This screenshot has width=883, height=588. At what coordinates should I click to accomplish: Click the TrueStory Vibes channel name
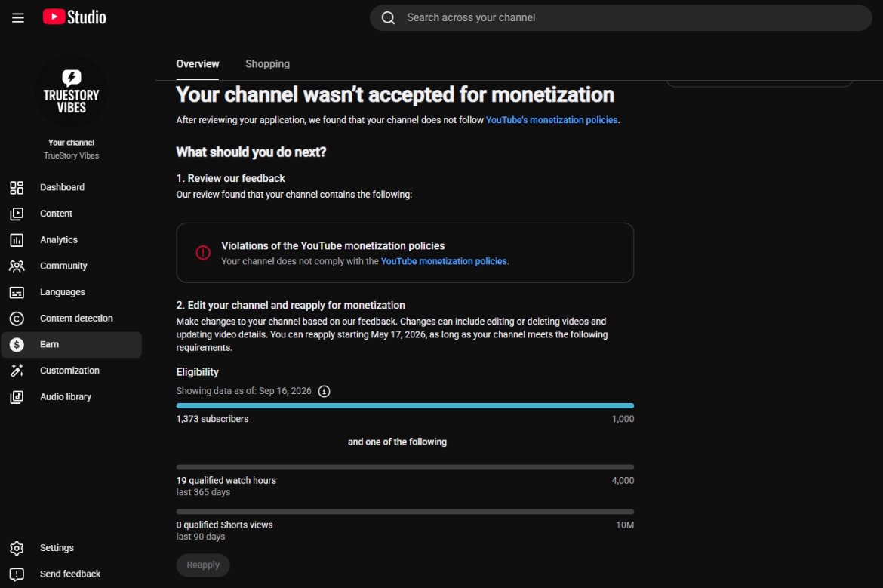(72, 156)
